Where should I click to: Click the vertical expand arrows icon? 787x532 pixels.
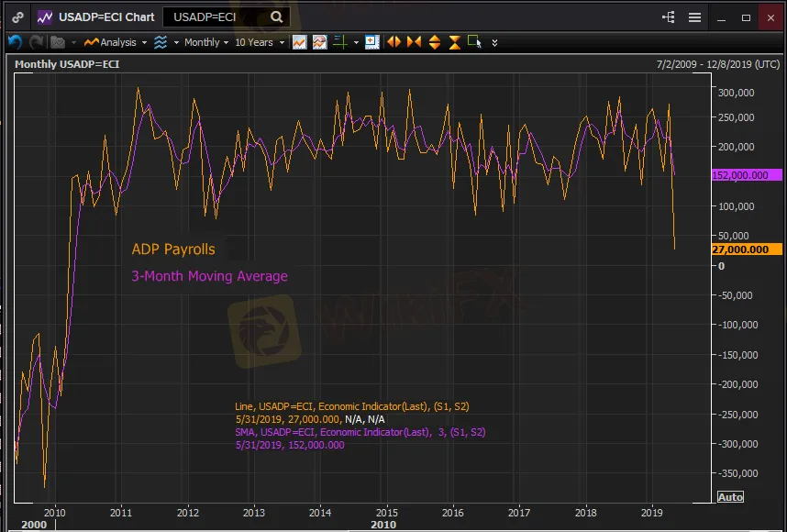[x=434, y=42]
